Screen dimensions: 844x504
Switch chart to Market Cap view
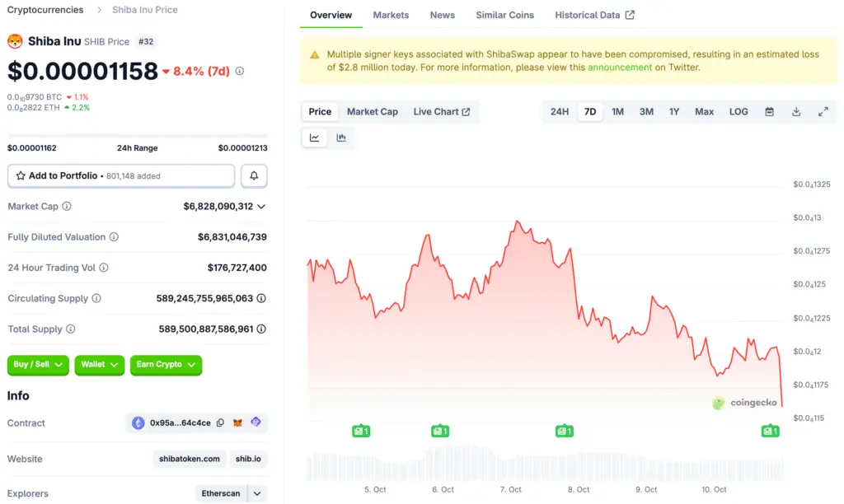[x=372, y=112]
